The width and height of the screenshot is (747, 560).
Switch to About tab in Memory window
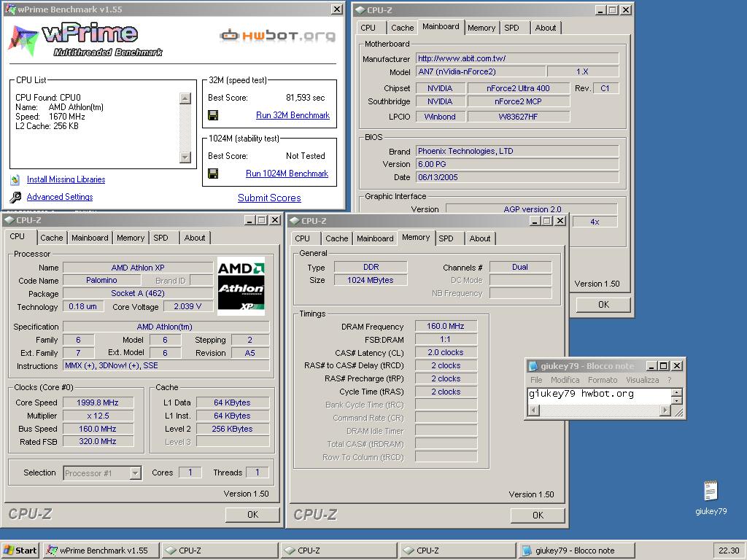480,238
